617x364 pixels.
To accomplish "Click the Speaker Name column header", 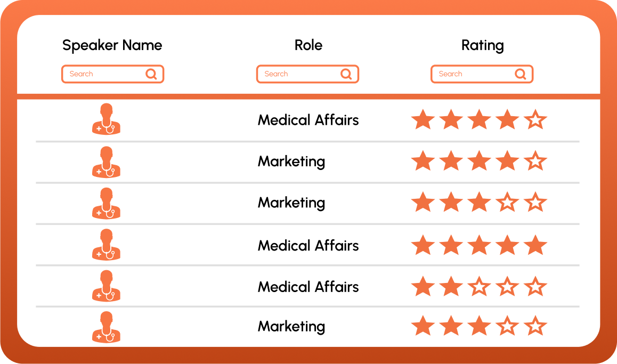I will point(112,45).
